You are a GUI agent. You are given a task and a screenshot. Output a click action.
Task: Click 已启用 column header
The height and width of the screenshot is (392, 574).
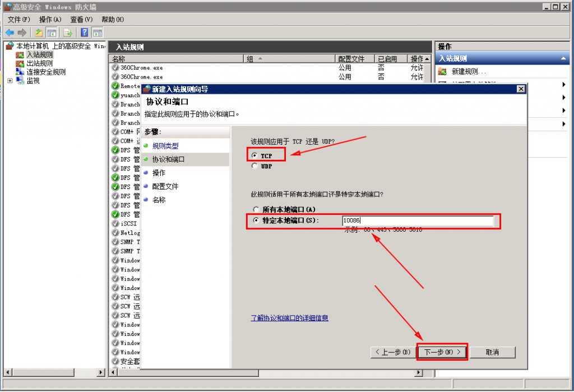(x=391, y=59)
